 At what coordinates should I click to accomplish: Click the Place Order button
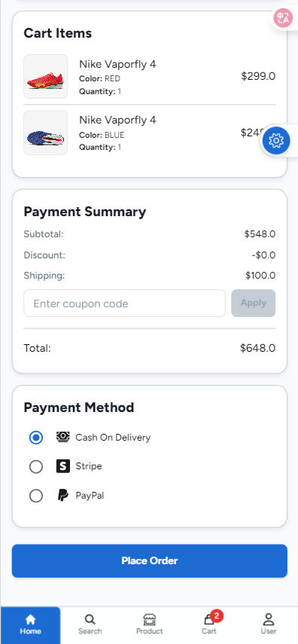pos(150,561)
